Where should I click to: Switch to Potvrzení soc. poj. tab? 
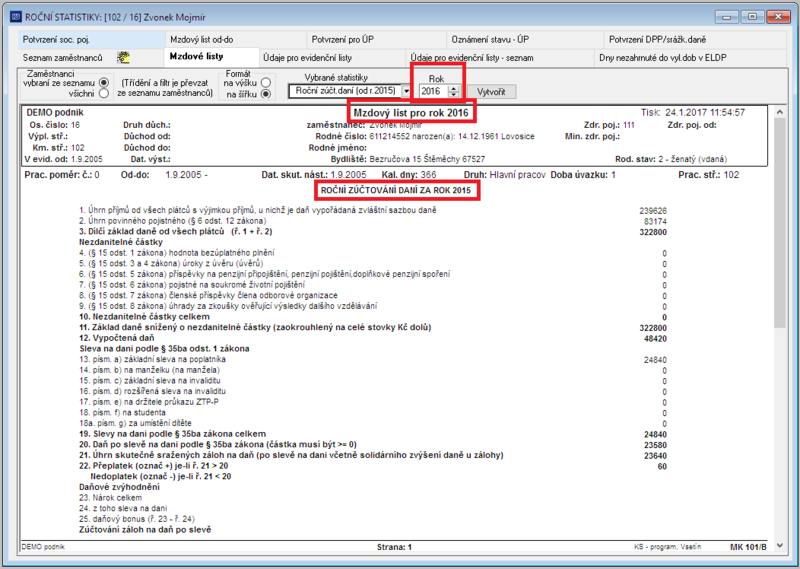92,39
